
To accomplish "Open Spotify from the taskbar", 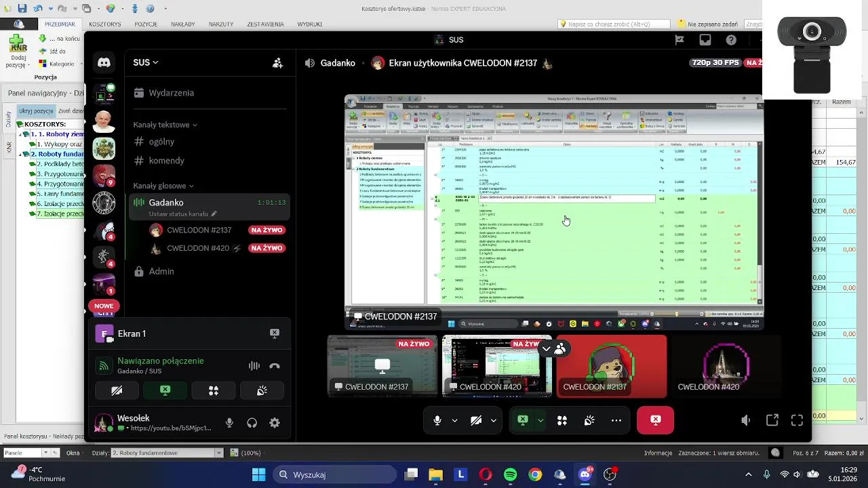I will click(x=510, y=474).
